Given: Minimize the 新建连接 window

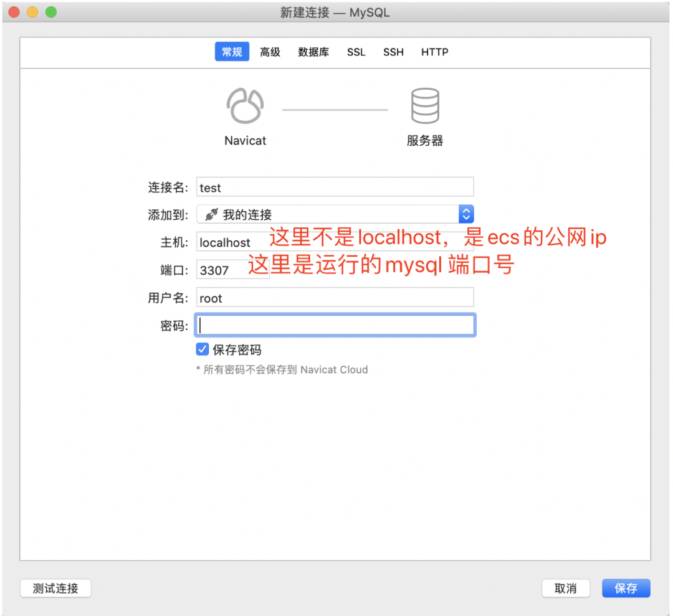Looking at the screenshot, I should click(x=32, y=12).
